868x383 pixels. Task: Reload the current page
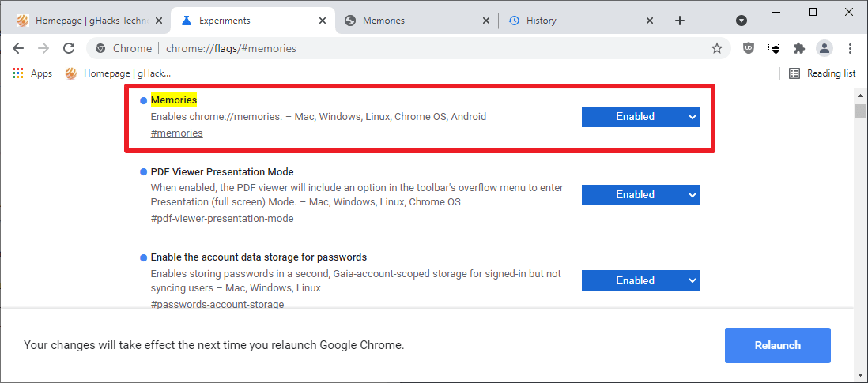click(69, 49)
